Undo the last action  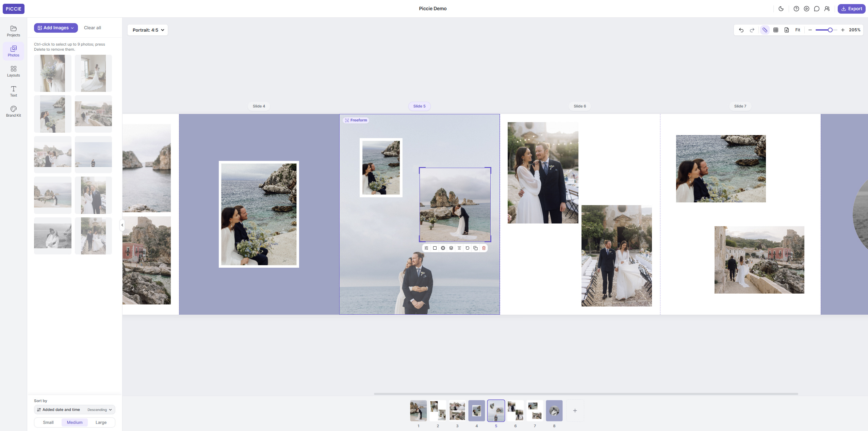point(741,30)
